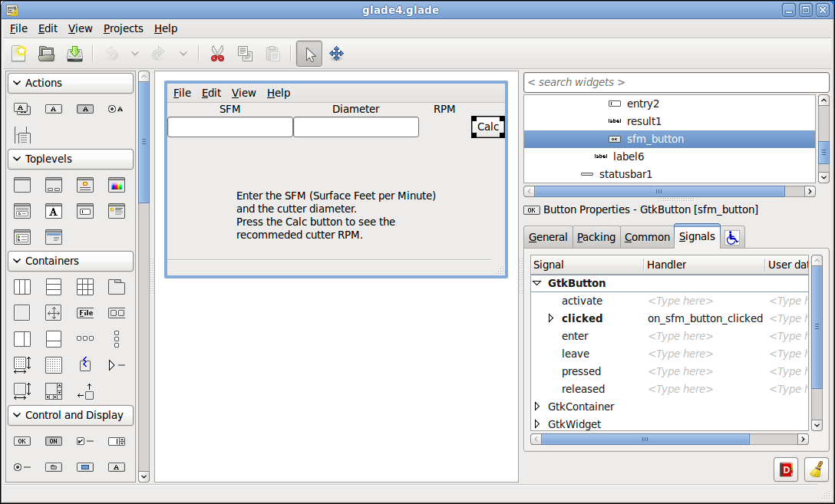835x504 pixels.
Task: Click the SFM entry field in design
Action: (x=230, y=127)
